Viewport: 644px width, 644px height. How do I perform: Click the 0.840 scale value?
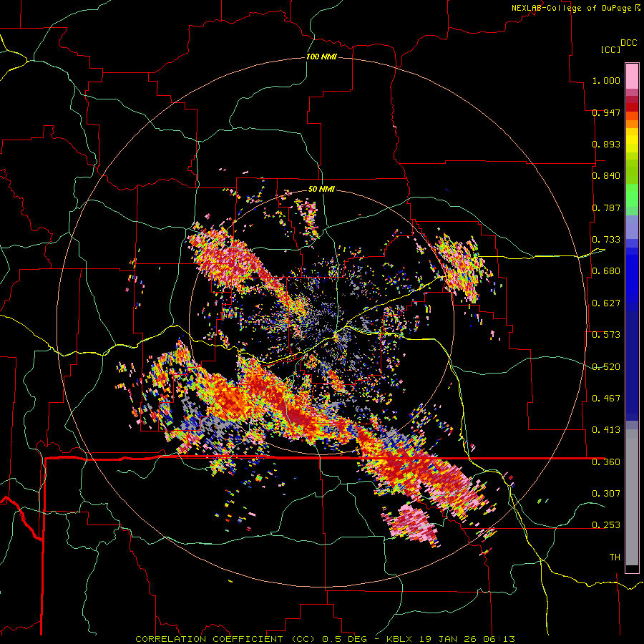606,176
